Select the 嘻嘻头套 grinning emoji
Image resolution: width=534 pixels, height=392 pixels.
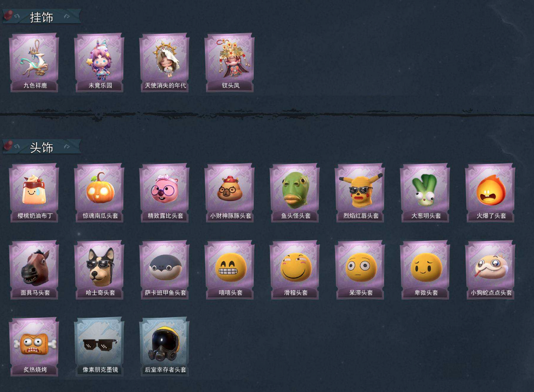click(229, 270)
